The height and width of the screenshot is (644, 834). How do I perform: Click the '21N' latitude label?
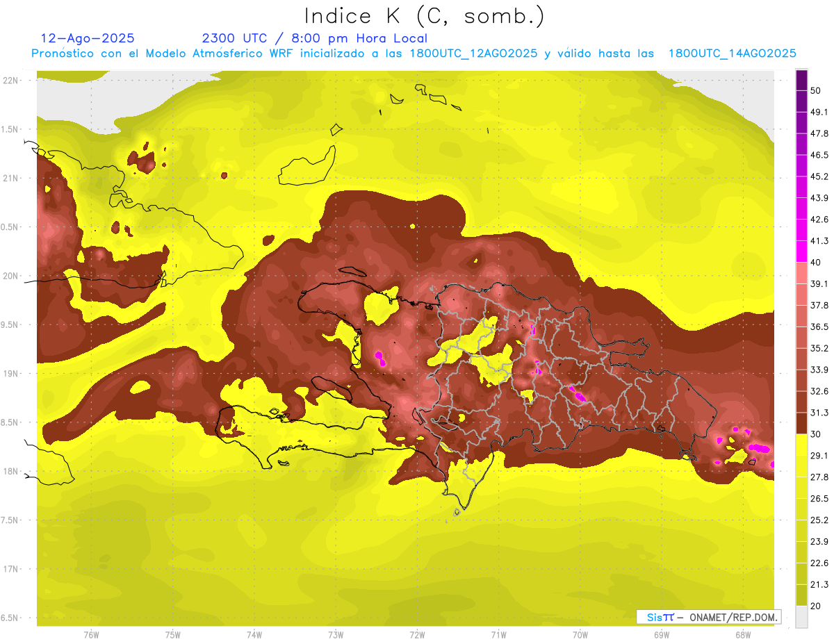pos(11,178)
